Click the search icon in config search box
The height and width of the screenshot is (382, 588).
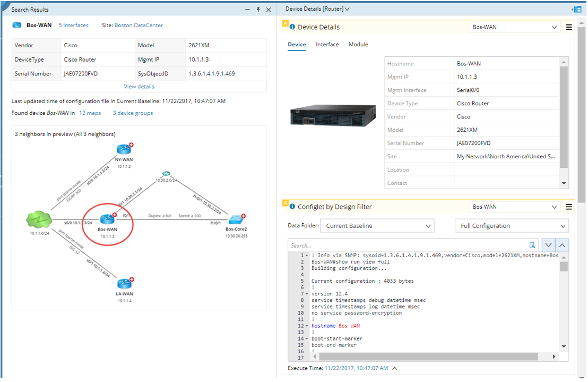532,245
